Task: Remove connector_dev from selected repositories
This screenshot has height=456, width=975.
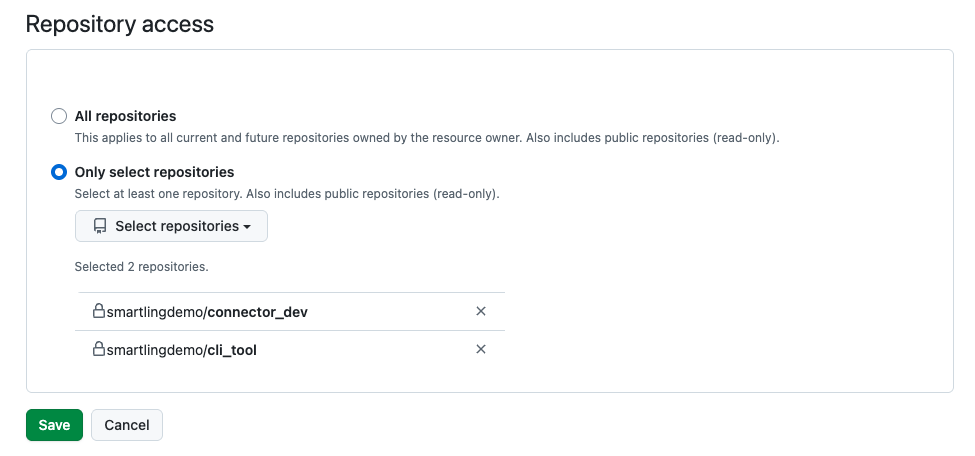Action: (x=480, y=311)
